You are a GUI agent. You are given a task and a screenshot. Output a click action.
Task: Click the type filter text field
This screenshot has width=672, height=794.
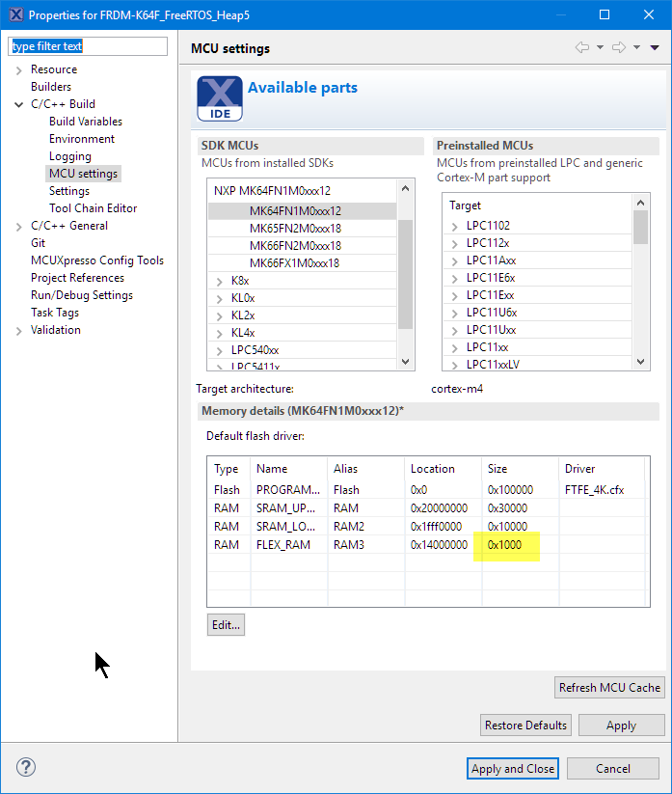click(x=88, y=46)
